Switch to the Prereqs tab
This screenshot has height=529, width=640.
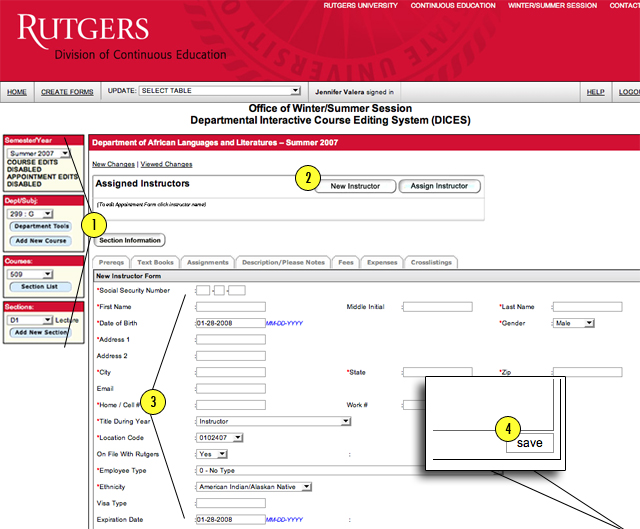(x=111, y=262)
